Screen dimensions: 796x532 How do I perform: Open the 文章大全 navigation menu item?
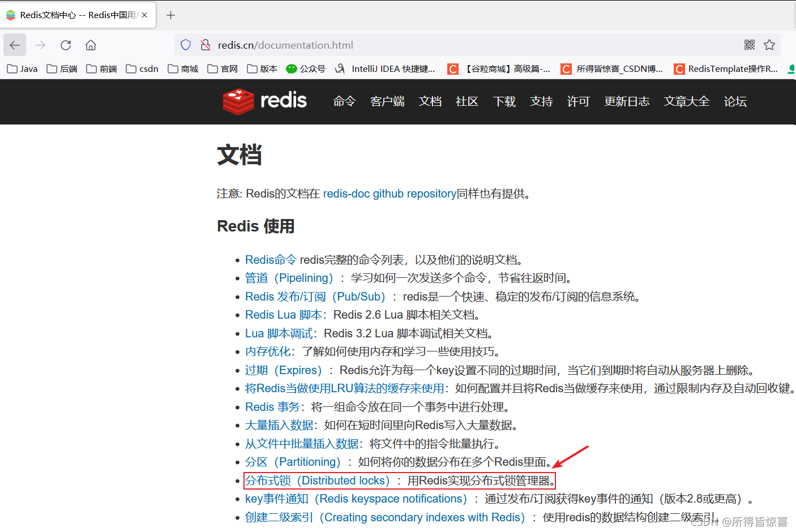point(687,101)
